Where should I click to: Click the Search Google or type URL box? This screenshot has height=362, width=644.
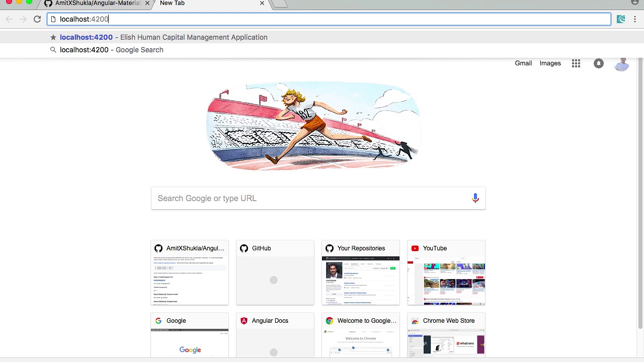318,198
